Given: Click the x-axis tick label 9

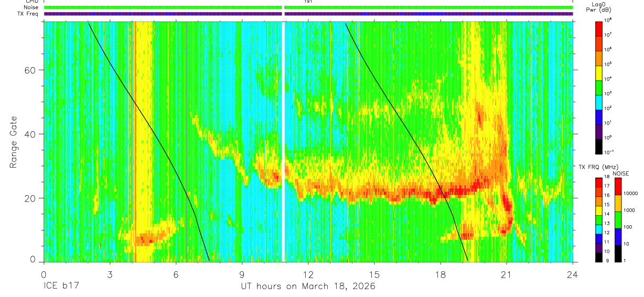Looking at the screenshot, I should (x=242, y=274).
